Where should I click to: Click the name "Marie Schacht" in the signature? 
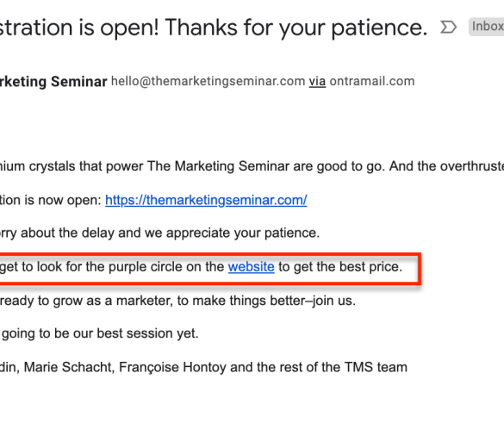point(69,367)
